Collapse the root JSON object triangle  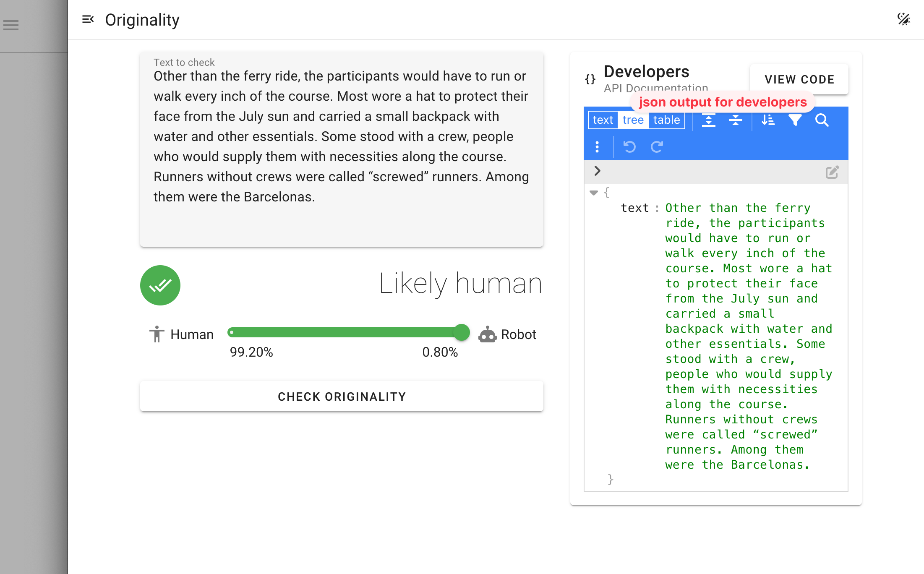593,193
